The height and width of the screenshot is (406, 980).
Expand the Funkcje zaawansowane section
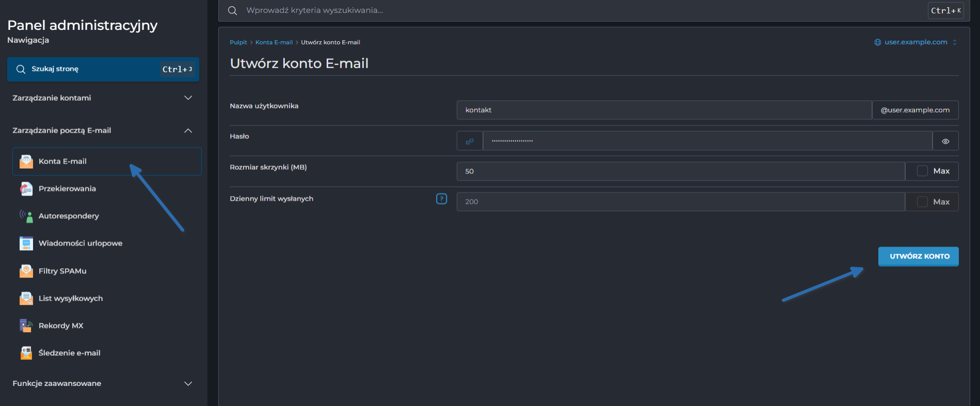pos(188,383)
